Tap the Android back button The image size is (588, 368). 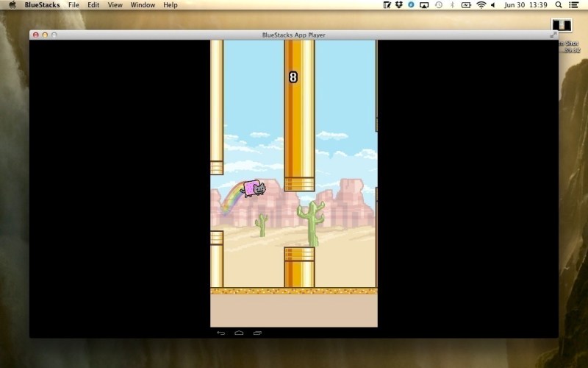pos(221,333)
